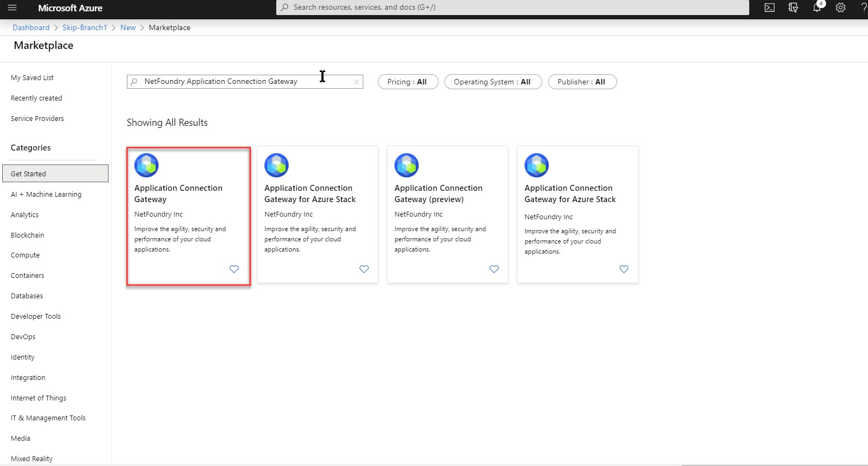
Task: Click the Marketplace page title
Action: click(44, 46)
